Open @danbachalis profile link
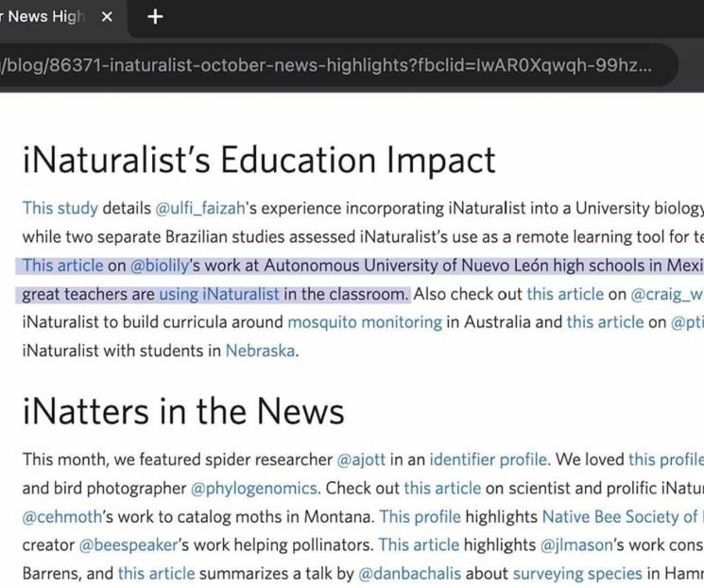This screenshot has width=704, height=588. coord(409,574)
